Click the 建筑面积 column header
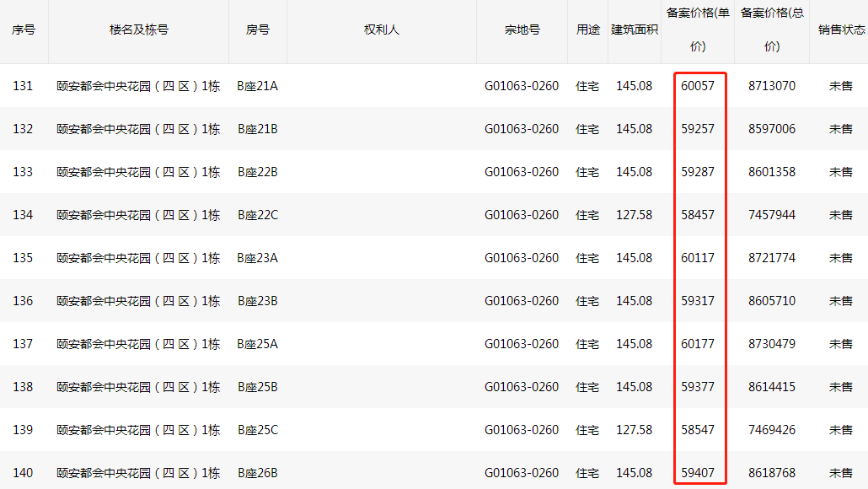 635,30
